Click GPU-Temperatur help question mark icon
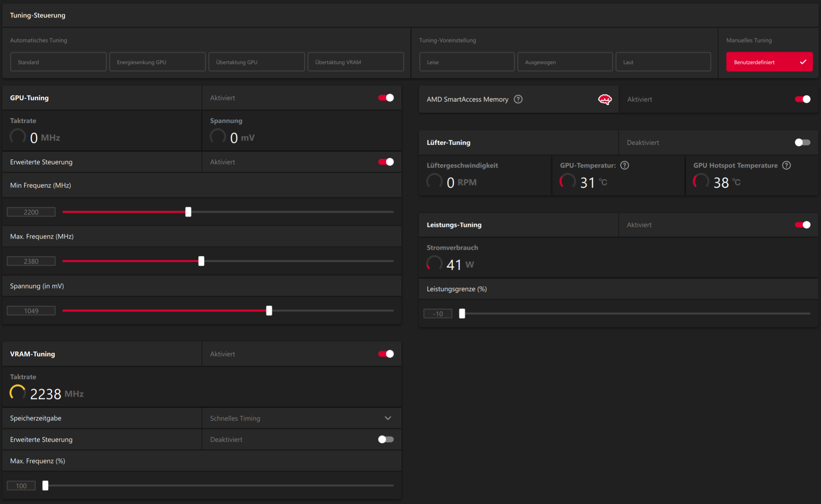This screenshot has width=821, height=504. (624, 166)
